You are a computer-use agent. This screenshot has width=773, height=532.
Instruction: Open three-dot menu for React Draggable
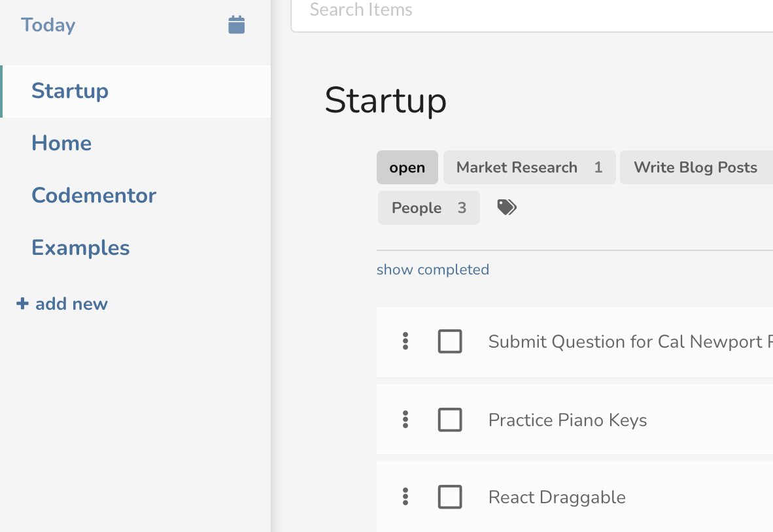coord(405,497)
